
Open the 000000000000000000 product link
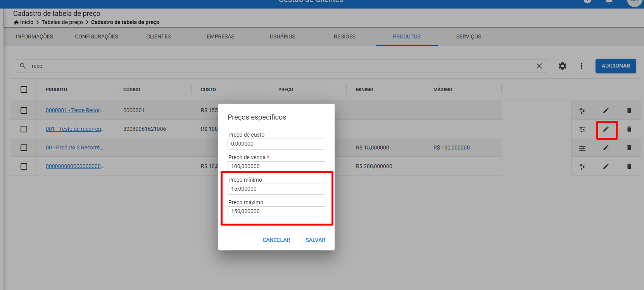75,167
